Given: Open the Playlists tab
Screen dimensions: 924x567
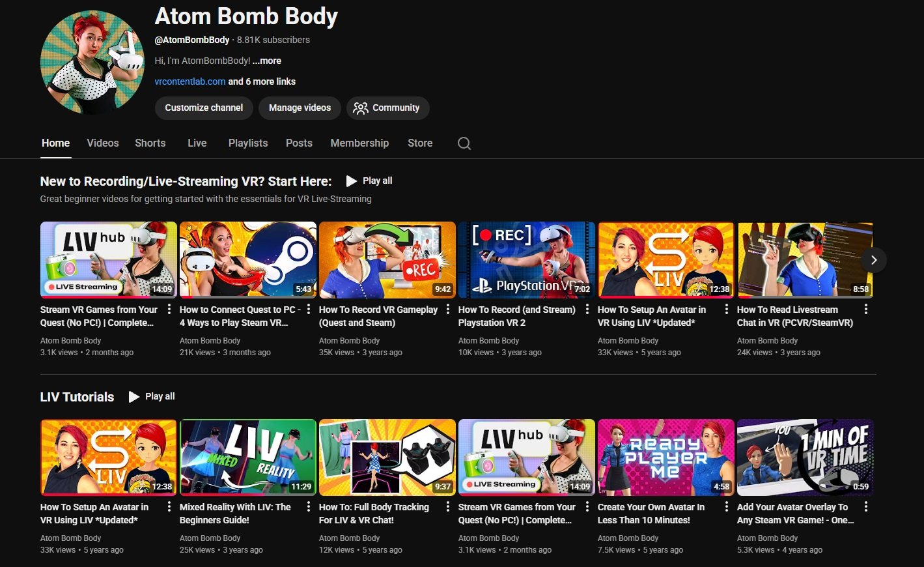Looking at the screenshot, I should 248,143.
